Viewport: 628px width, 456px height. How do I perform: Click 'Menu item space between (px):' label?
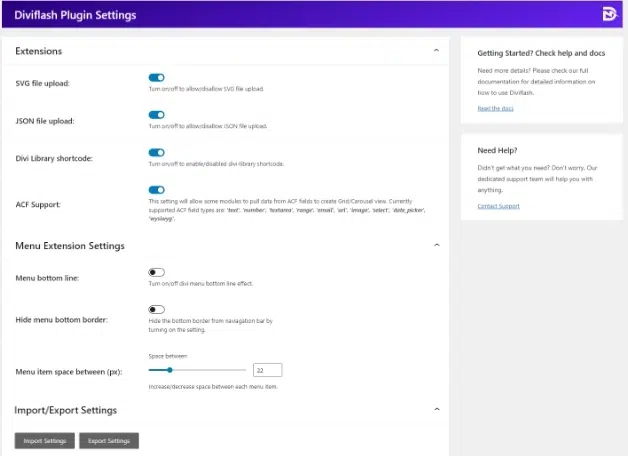pyautogui.click(x=69, y=372)
